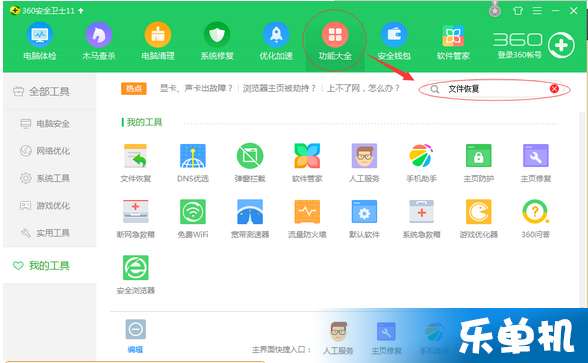This screenshot has width=588, height=363.
Task: Open 电脑清理 cleanup icon
Action: pyautogui.click(x=158, y=35)
